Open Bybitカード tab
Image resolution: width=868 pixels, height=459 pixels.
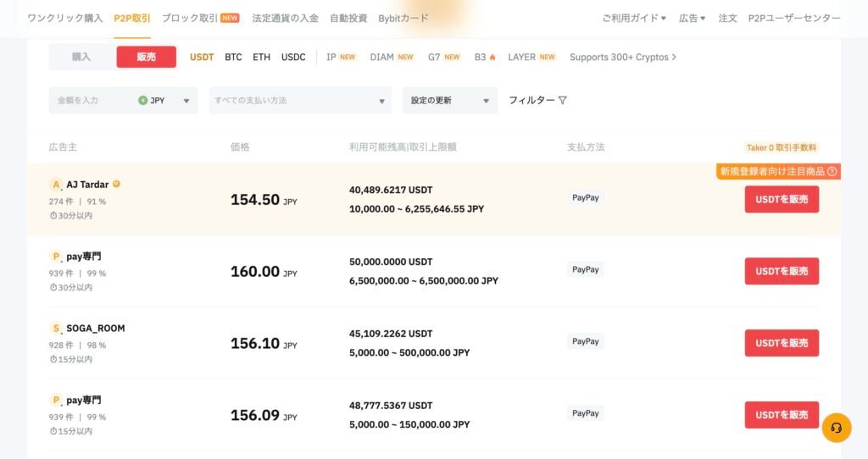pyautogui.click(x=403, y=19)
